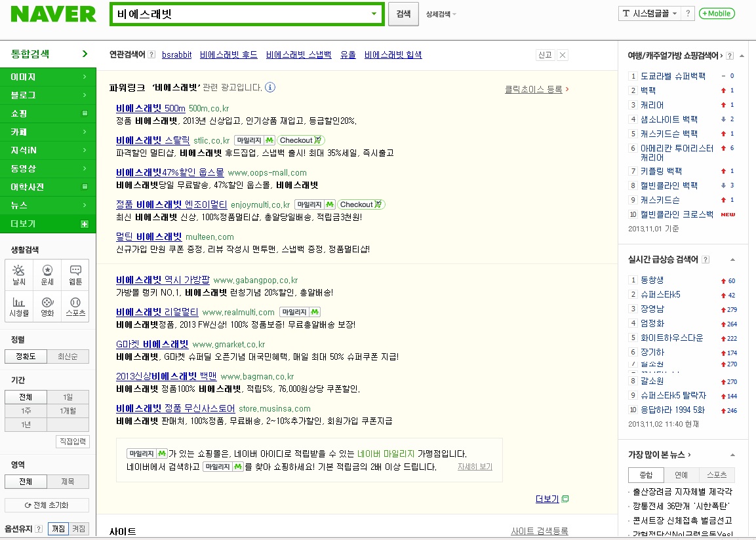Open the movie (영화) quick search icon
Screen dimensions: 756x540
click(x=47, y=306)
